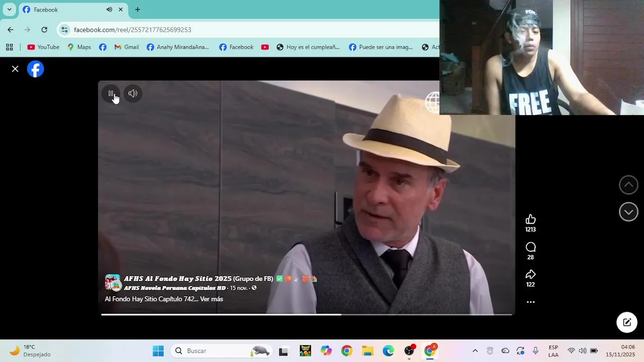The width and height of the screenshot is (644, 362).
Task: Open icon-only Facebook bookmark before Gmail
Action: click(103, 47)
